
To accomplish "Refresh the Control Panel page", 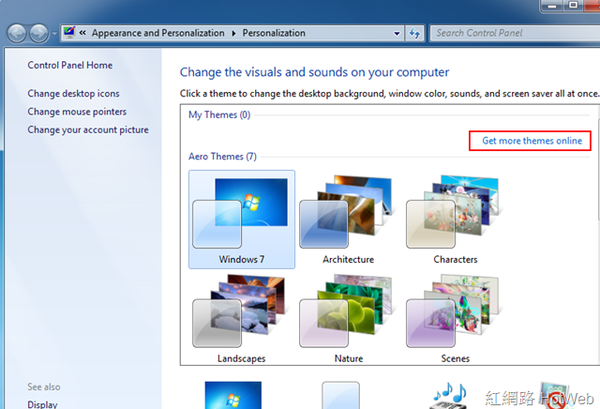I will [x=414, y=33].
